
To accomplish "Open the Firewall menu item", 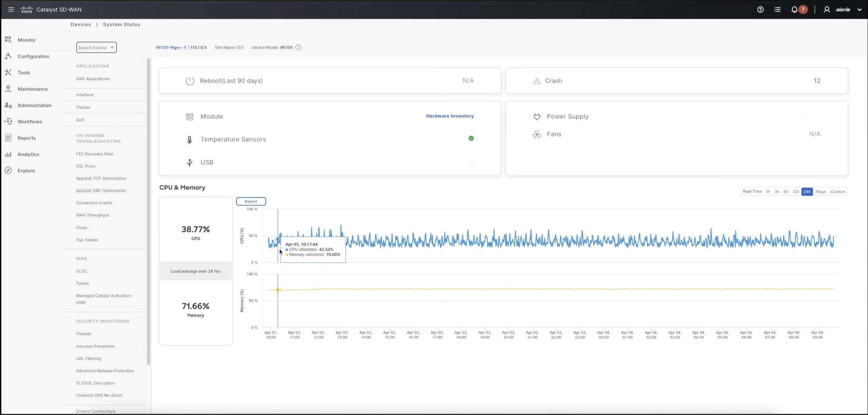I will [x=83, y=334].
